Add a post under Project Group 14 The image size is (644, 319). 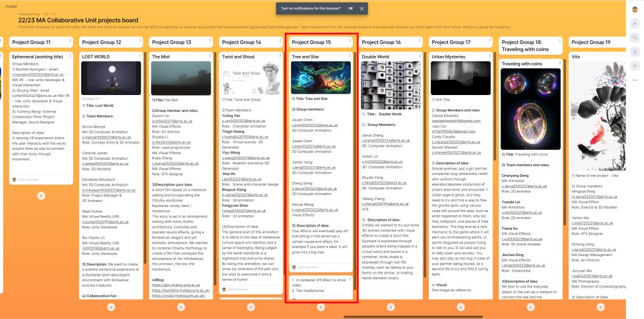tap(251, 307)
